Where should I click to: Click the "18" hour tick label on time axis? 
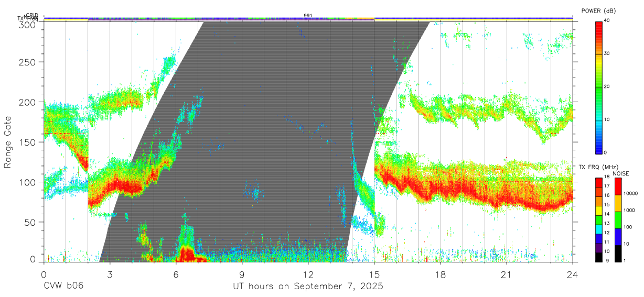(x=440, y=274)
